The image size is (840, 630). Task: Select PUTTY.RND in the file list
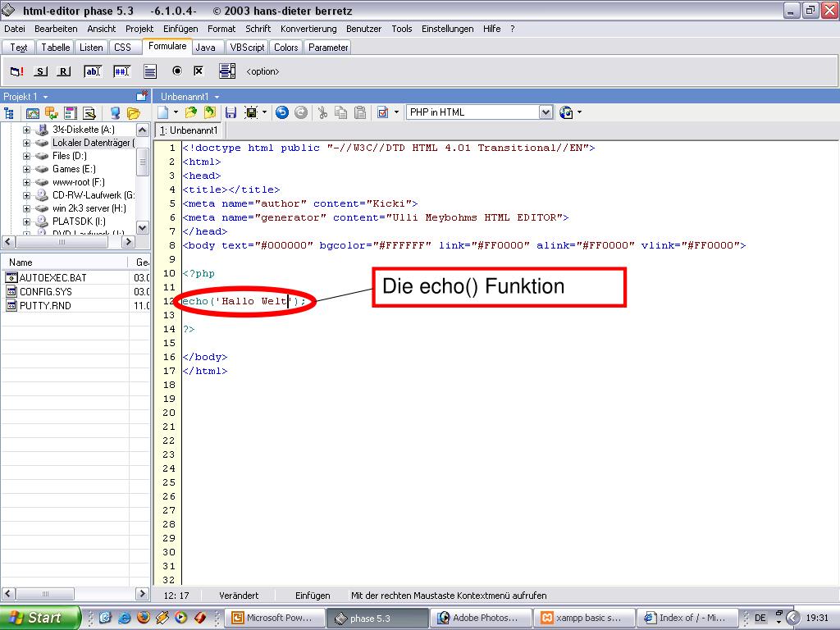(x=45, y=305)
